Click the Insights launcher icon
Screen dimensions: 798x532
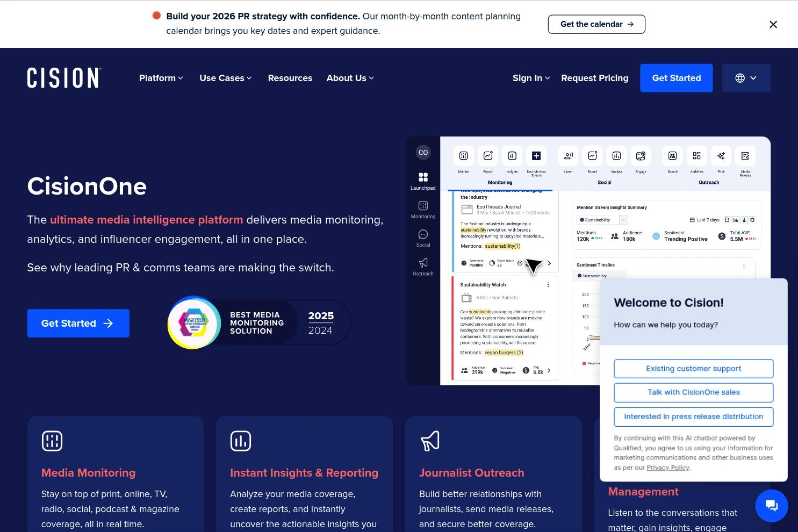coord(512,156)
